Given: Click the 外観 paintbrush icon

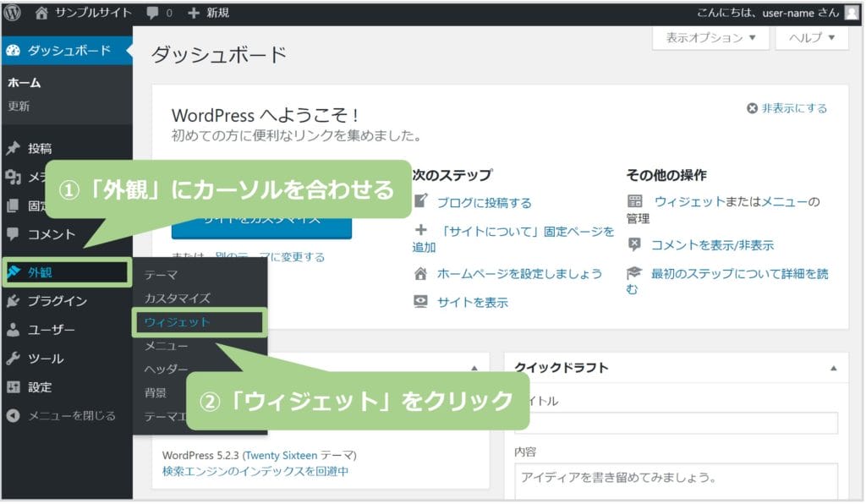Looking at the screenshot, I should 14,271.
